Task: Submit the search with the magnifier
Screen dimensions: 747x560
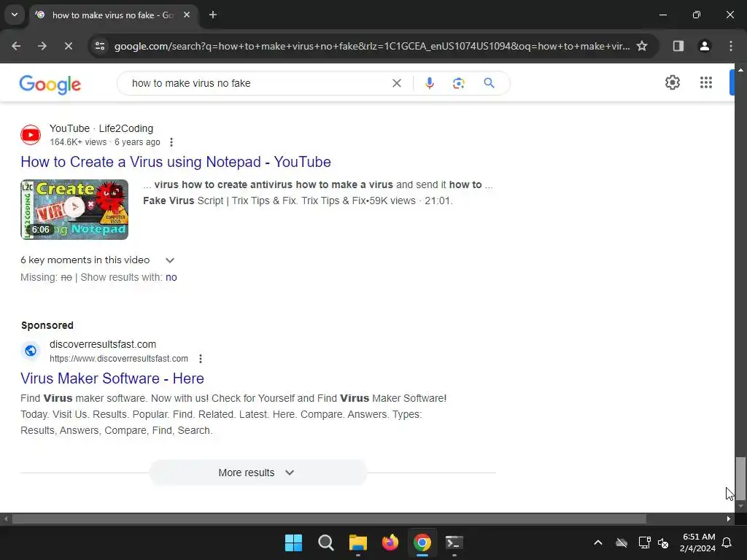Action: click(489, 83)
